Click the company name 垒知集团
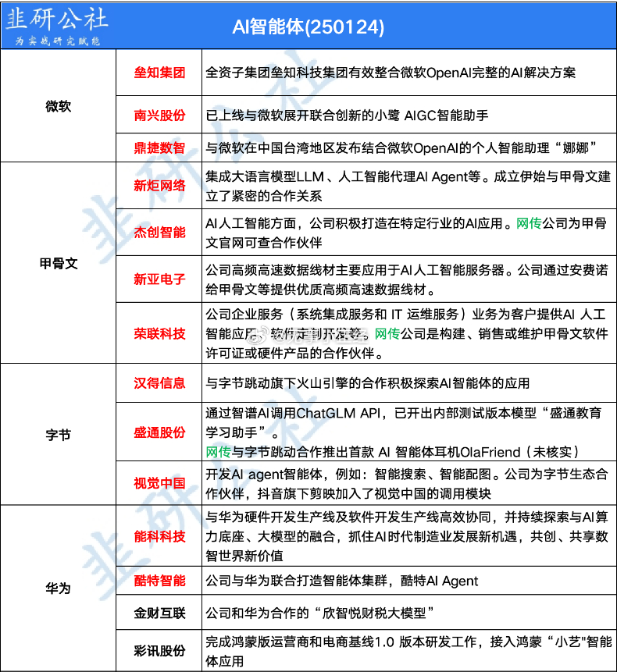Viewport: 617px width, 672px height. (x=159, y=73)
